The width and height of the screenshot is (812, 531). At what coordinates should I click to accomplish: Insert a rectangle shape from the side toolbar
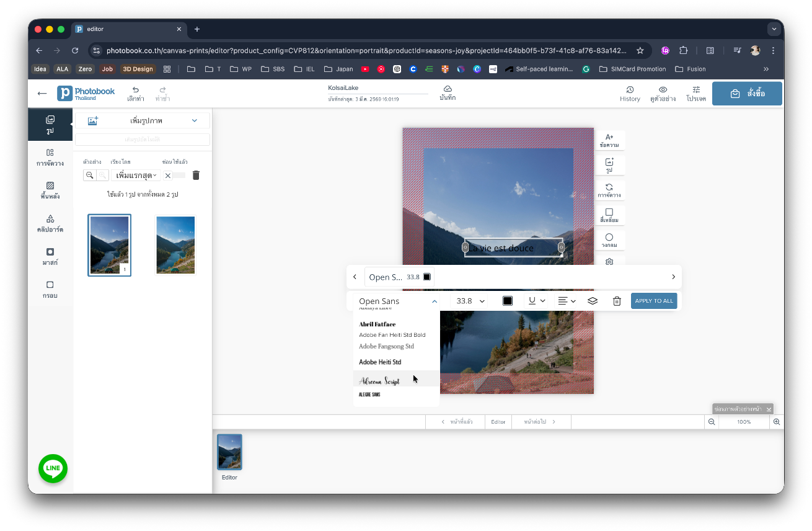[609, 215]
